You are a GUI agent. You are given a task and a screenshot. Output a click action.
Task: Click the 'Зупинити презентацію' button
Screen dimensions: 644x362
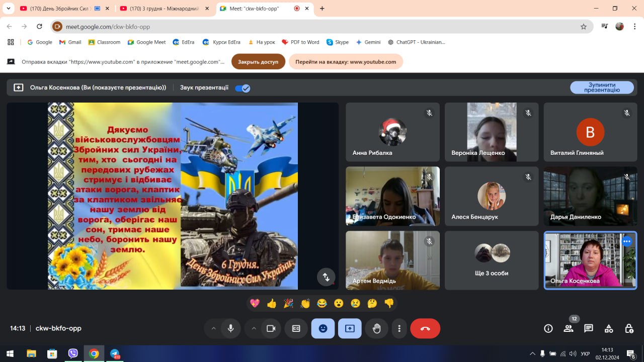click(x=602, y=87)
